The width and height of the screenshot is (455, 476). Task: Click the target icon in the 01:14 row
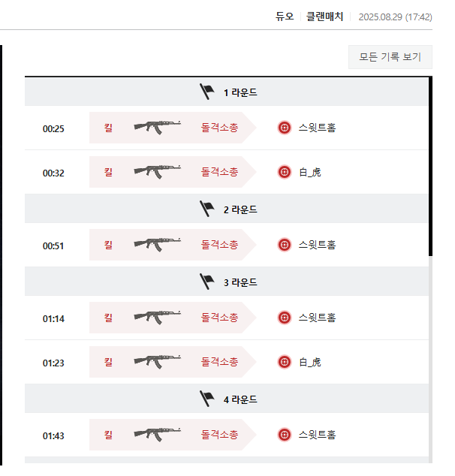tap(285, 318)
